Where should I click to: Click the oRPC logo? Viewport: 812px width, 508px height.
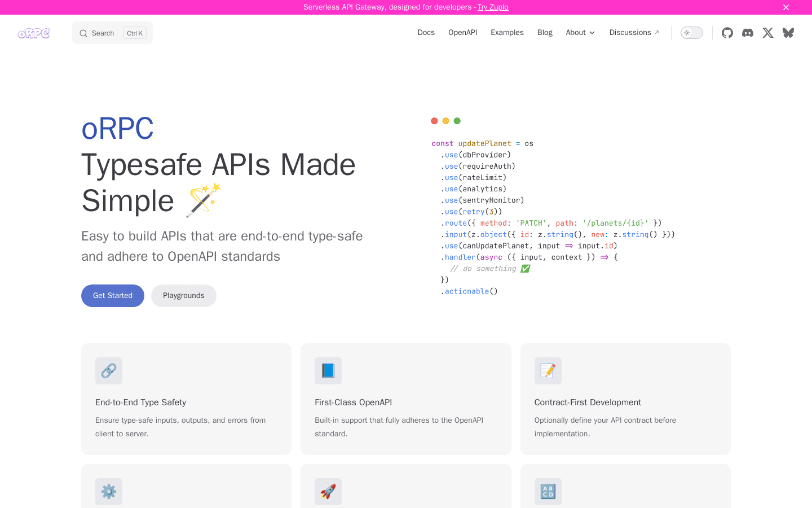(34, 33)
